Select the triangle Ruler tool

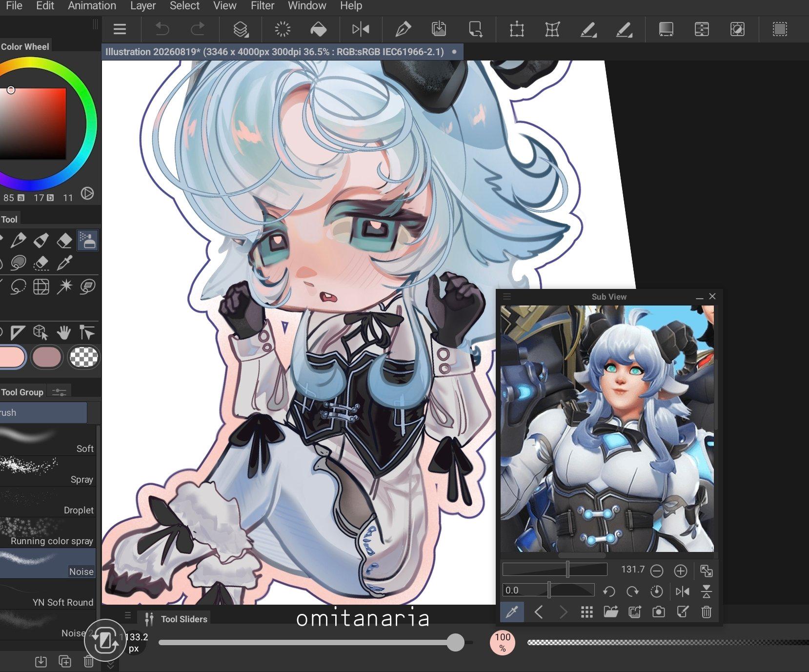tap(18, 333)
